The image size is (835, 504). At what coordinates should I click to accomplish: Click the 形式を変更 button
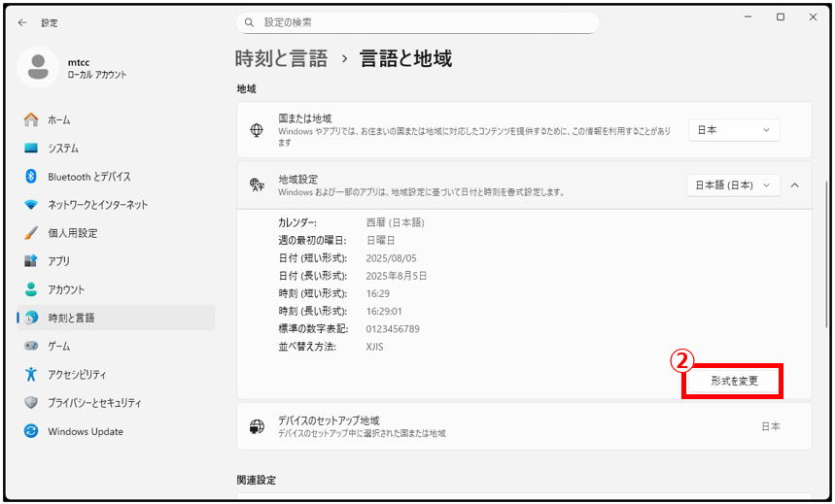point(734,381)
